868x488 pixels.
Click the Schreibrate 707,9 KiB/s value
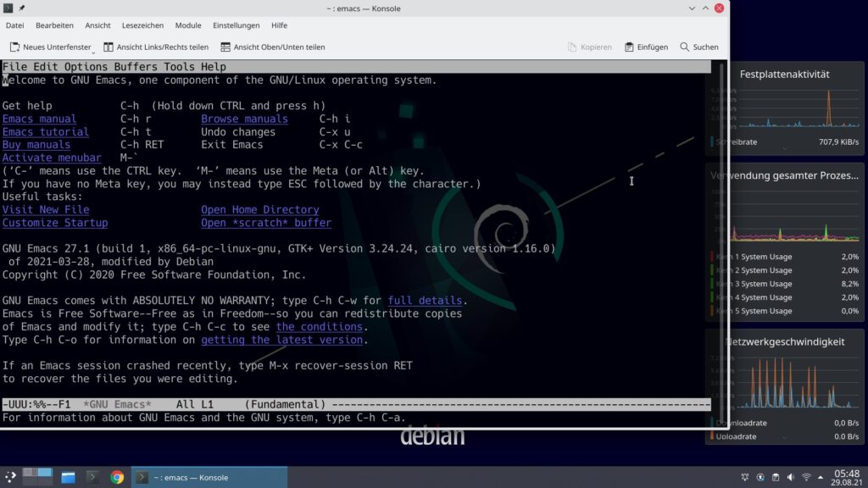tap(838, 142)
